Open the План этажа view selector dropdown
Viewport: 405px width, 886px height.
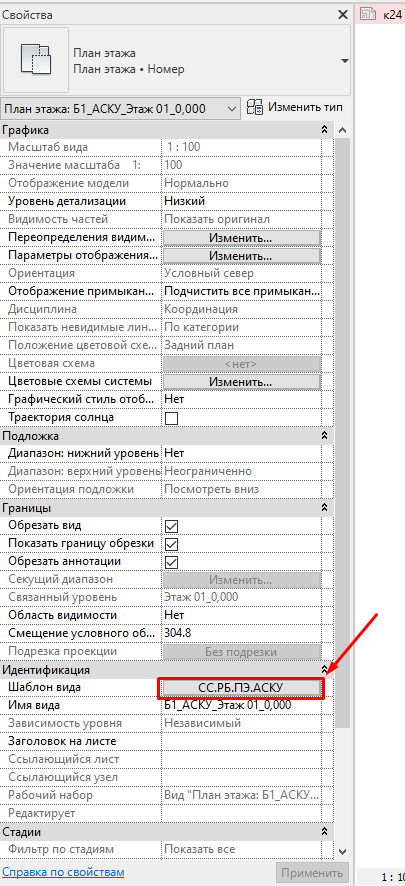(120, 108)
